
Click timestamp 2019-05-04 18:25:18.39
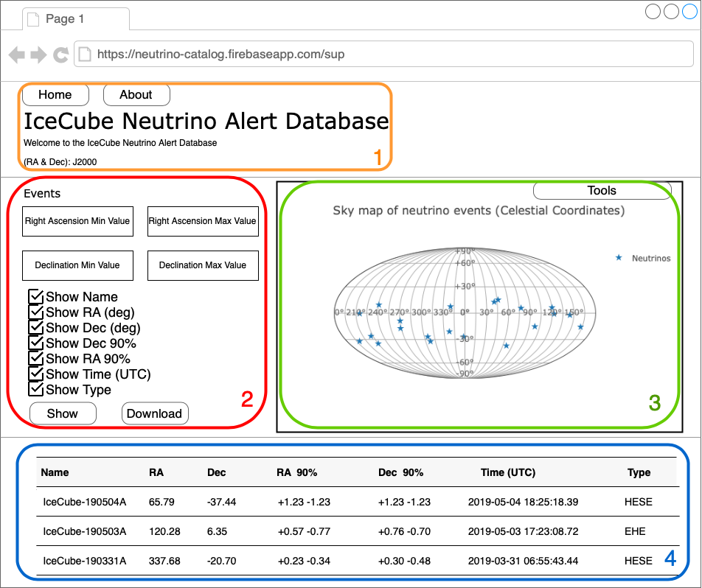(524, 502)
